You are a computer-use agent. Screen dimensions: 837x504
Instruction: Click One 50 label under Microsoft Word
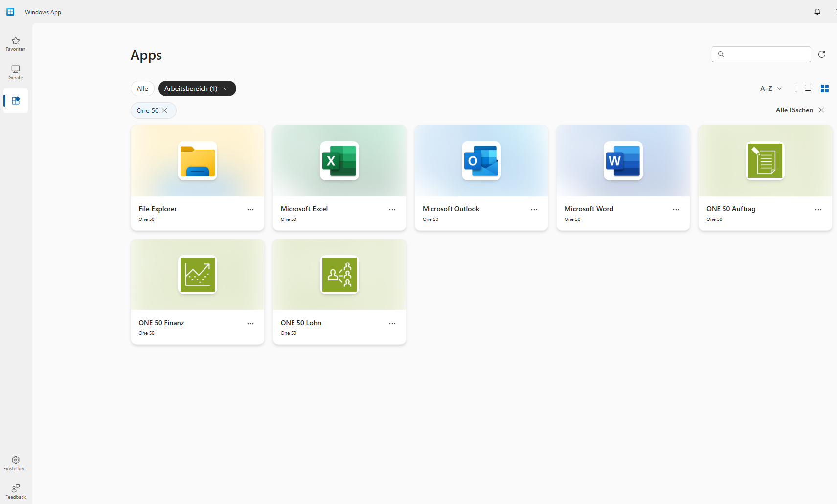point(572,219)
